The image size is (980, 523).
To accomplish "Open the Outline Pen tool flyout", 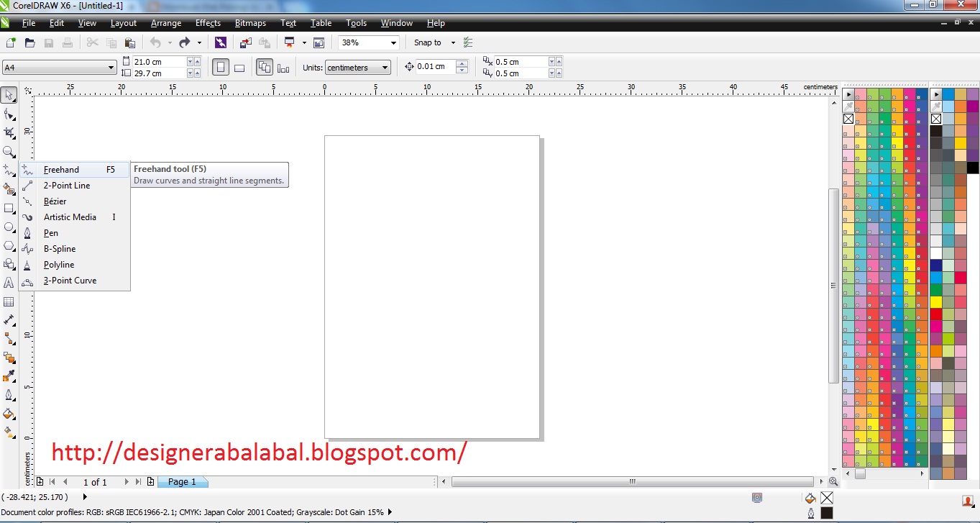I will point(9,395).
